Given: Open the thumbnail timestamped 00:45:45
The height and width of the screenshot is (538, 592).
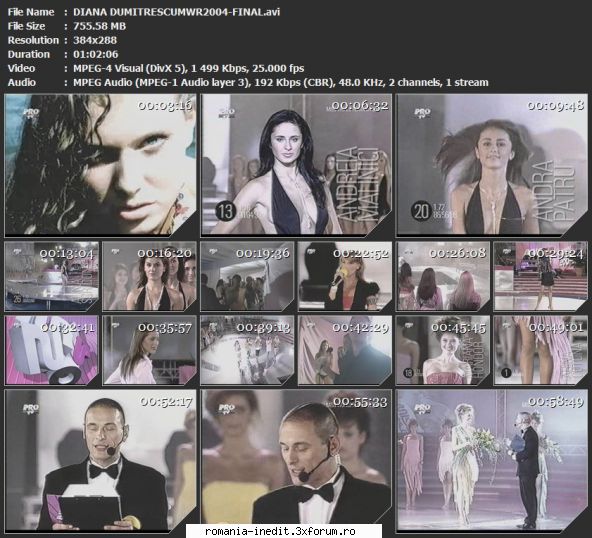Looking at the screenshot, I should coord(443,350).
